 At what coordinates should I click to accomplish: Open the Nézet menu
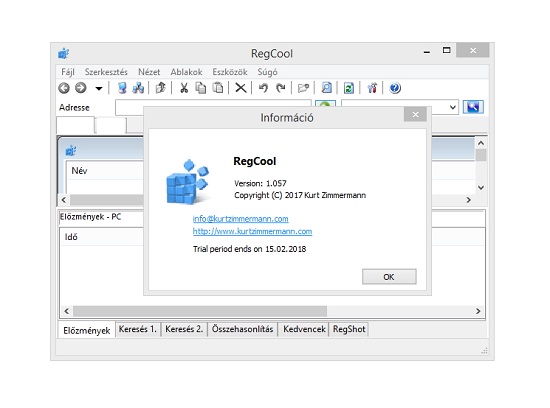[149, 72]
